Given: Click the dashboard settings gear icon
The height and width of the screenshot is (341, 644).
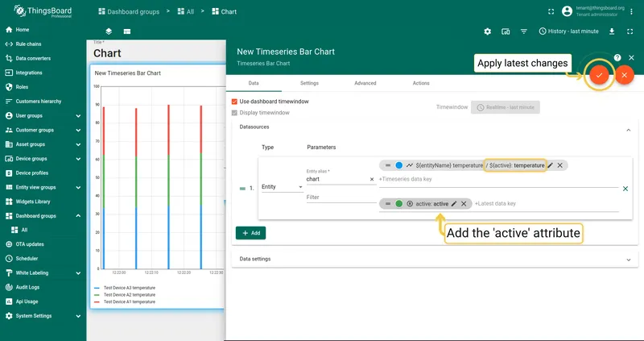Looking at the screenshot, I should point(488,31).
